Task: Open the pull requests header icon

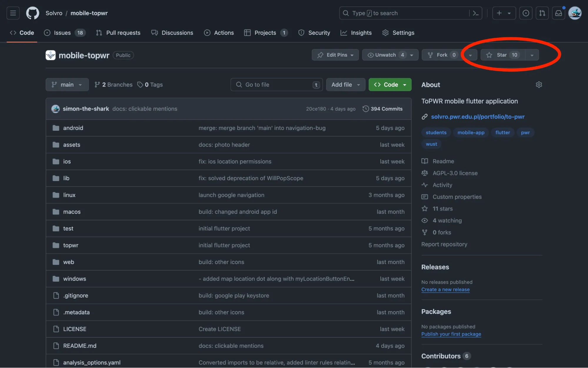Action: click(x=542, y=13)
